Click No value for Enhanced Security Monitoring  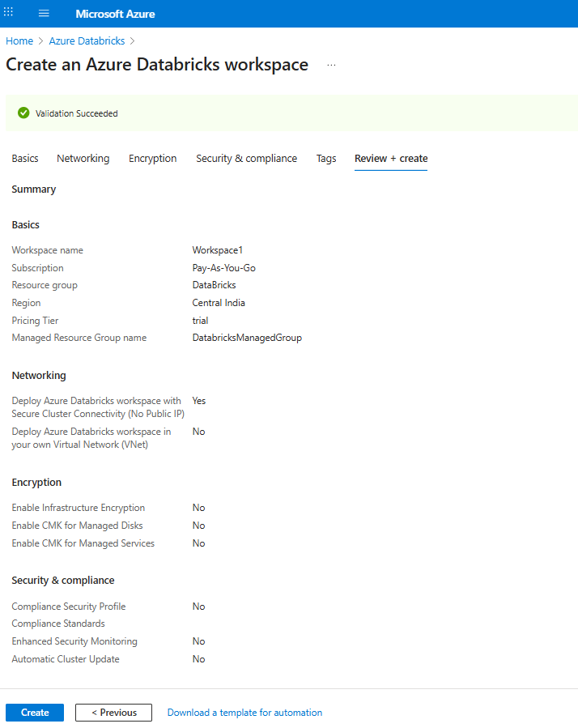[x=198, y=641]
